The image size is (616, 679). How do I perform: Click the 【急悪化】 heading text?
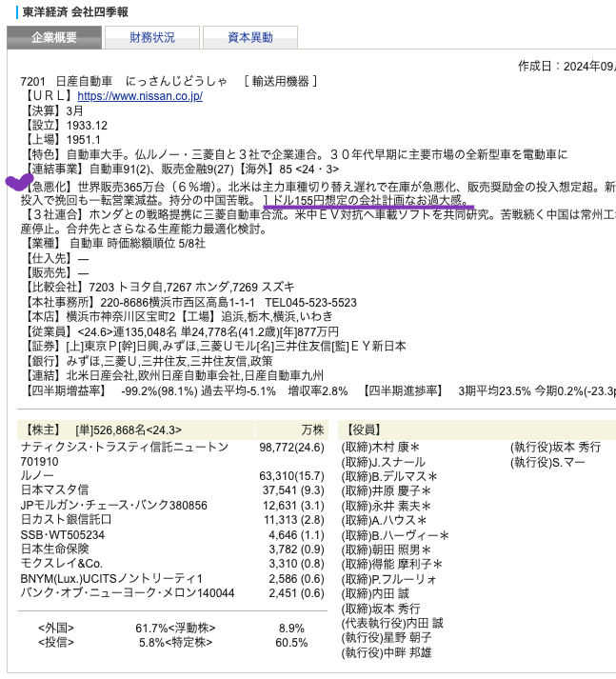[x=48, y=187]
